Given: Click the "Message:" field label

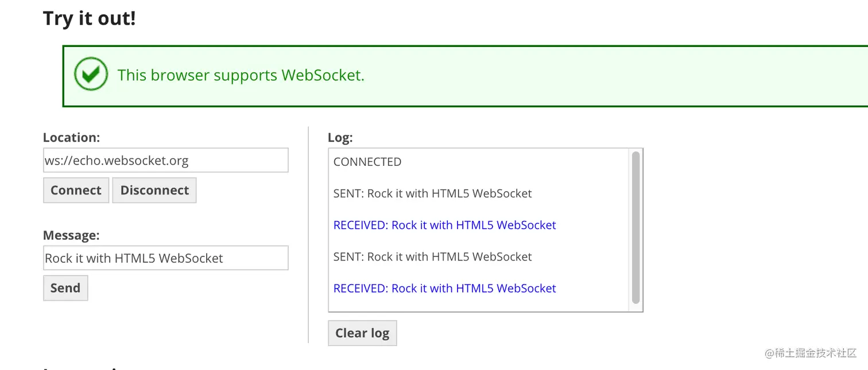Looking at the screenshot, I should click(71, 235).
